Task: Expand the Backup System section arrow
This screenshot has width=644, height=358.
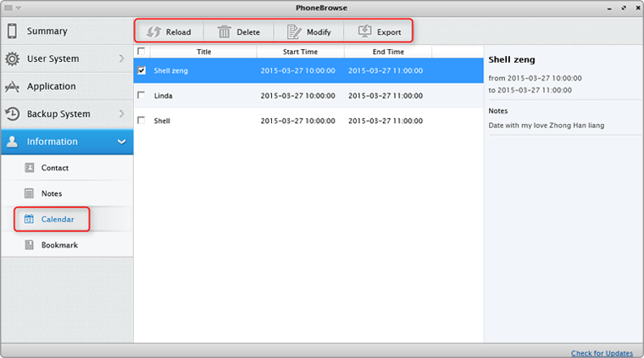Action: coord(121,114)
